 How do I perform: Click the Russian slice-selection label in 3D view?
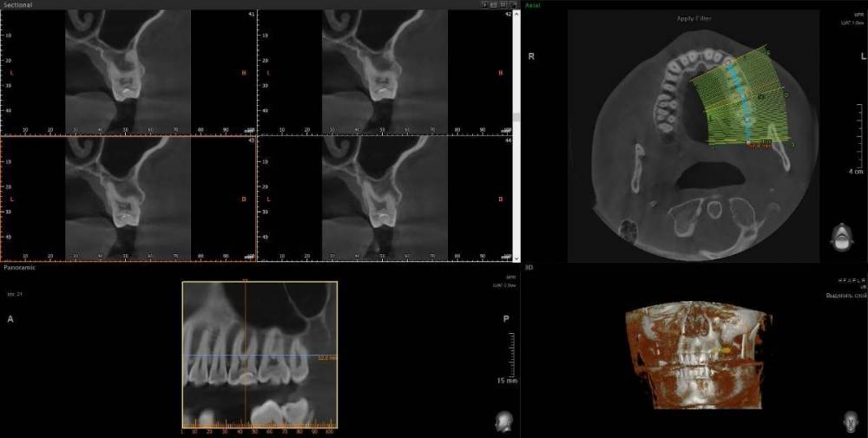846,296
